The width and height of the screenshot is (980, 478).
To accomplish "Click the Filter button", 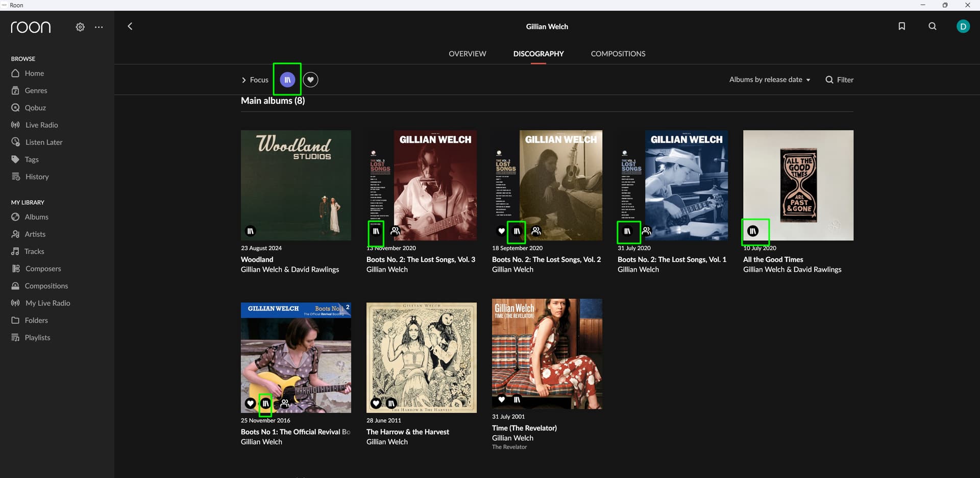I will click(x=840, y=80).
